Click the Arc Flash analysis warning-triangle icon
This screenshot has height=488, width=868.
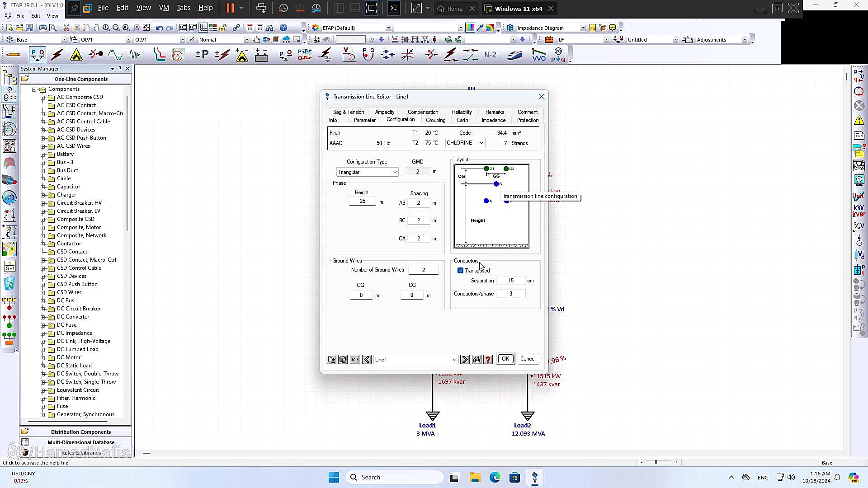pos(76,55)
